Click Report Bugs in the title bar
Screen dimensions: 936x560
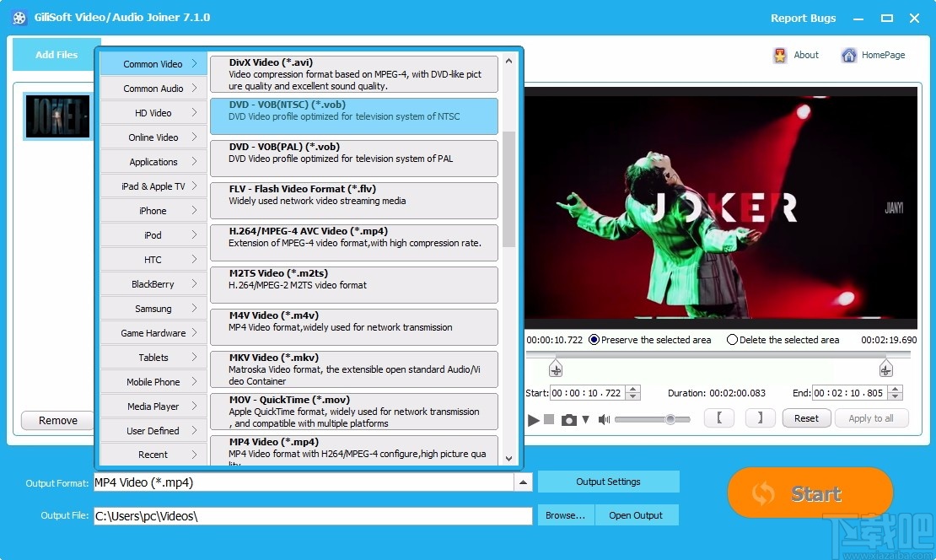[x=803, y=17]
